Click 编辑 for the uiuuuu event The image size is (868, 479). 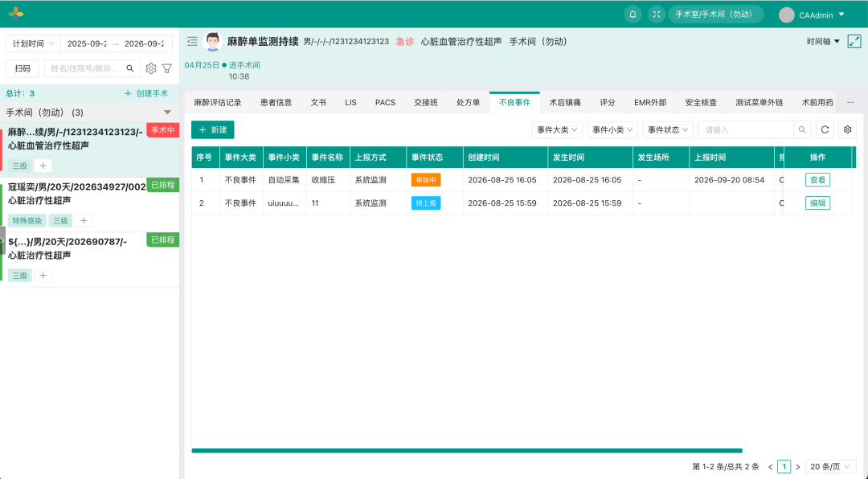pos(817,203)
